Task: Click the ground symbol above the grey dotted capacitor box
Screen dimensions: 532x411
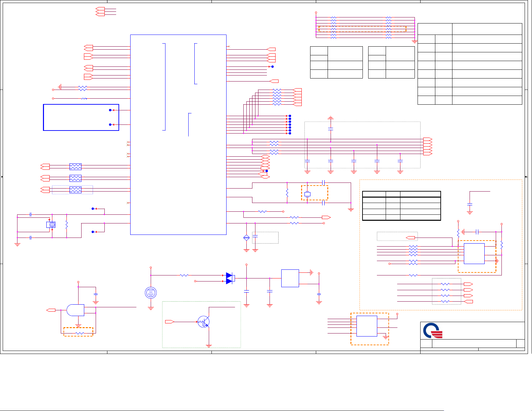Action: (331, 118)
